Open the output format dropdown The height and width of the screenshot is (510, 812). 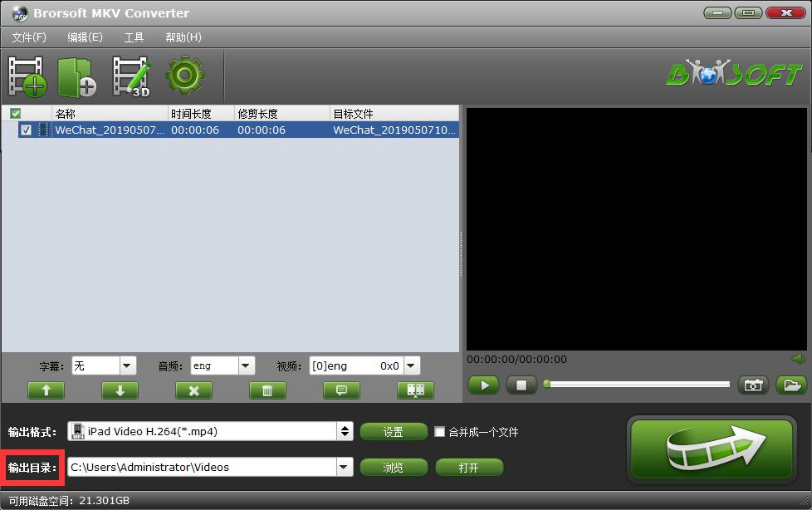345,431
